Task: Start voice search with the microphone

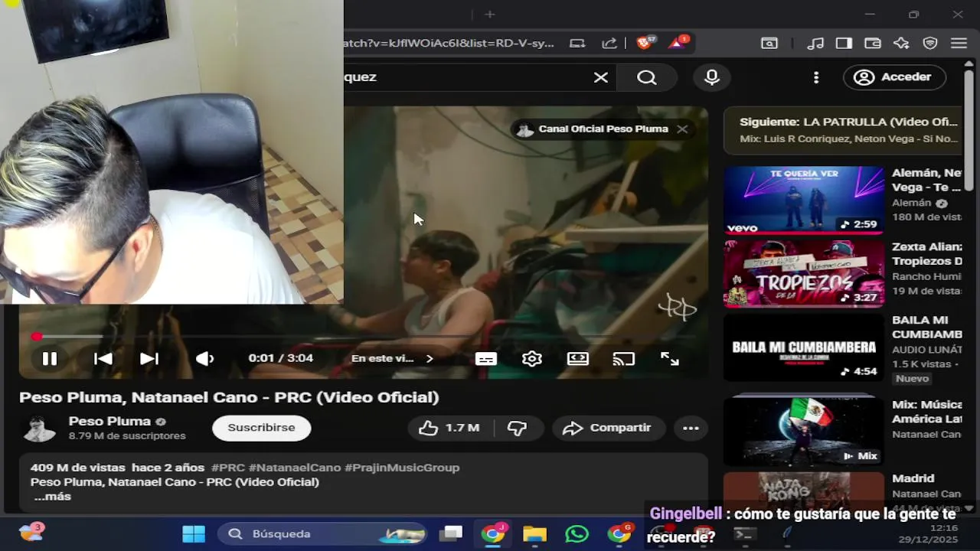Action: click(x=712, y=77)
